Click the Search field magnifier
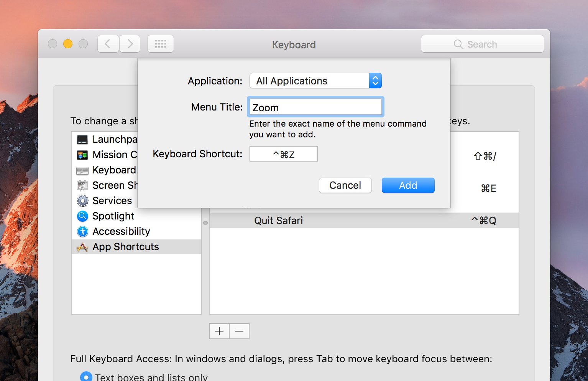Screen dimensions: 588x381 tap(458, 44)
